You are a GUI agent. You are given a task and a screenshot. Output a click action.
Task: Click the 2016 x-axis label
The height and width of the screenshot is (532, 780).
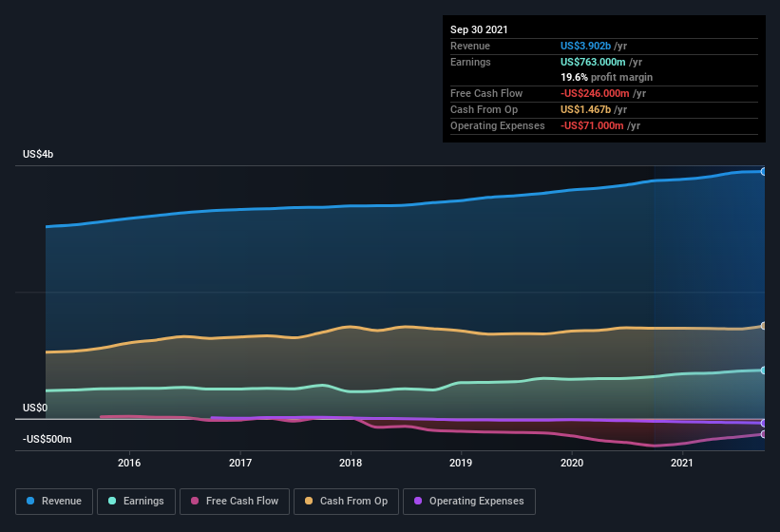click(129, 463)
